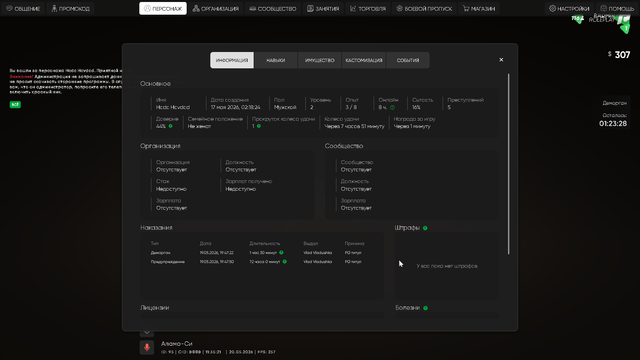Click the character name value under Имя

pos(173,107)
